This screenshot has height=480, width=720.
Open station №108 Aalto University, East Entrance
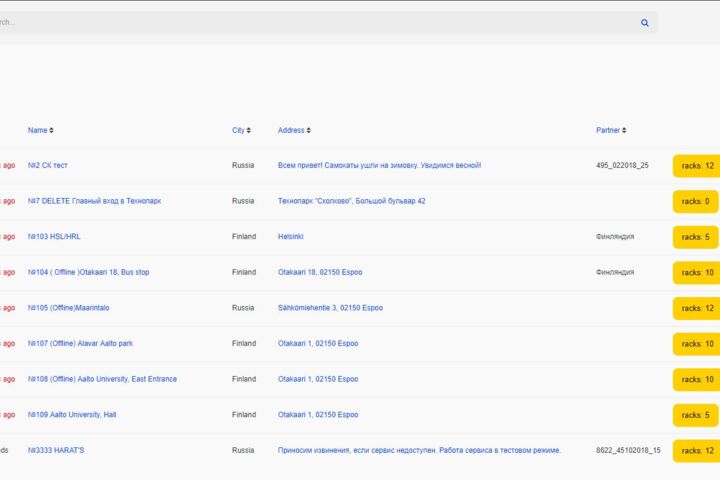point(102,379)
